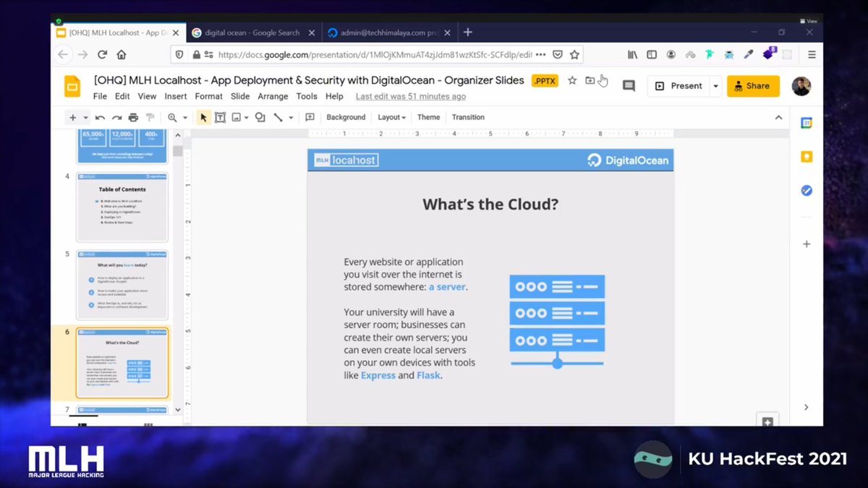Click the Theme button

pyautogui.click(x=428, y=117)
